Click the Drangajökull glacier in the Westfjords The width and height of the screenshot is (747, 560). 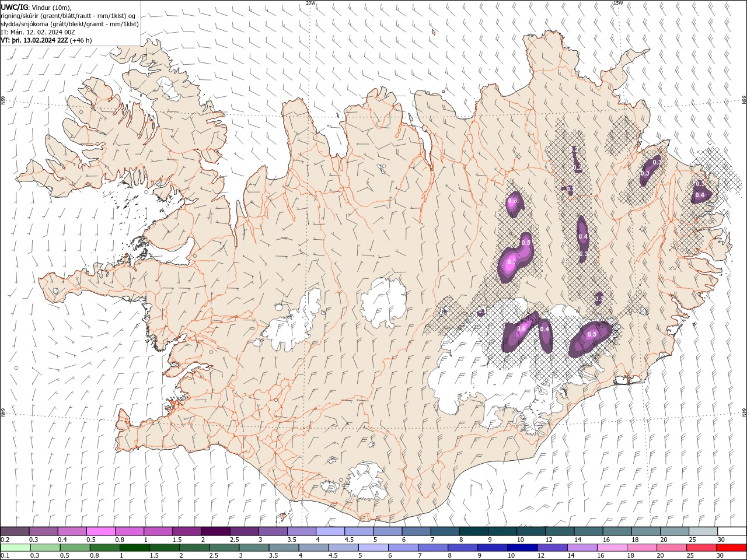(169, 89)
